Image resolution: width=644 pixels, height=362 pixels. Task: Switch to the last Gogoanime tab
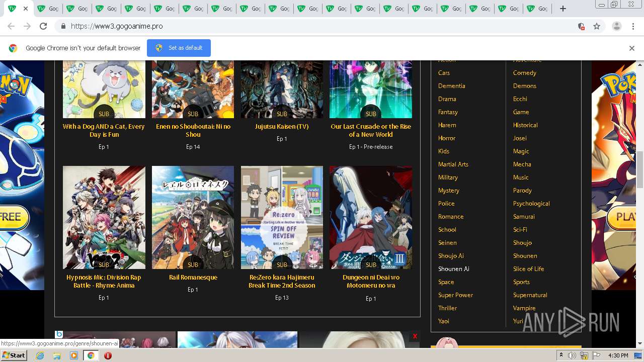[x=537, y=9]
